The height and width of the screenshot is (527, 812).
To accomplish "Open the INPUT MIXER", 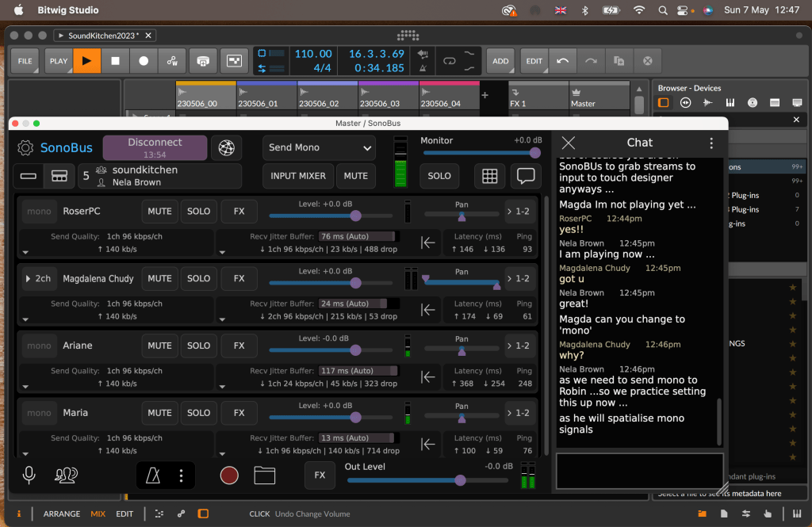I will pyautogui.click(x=298, y=176).
